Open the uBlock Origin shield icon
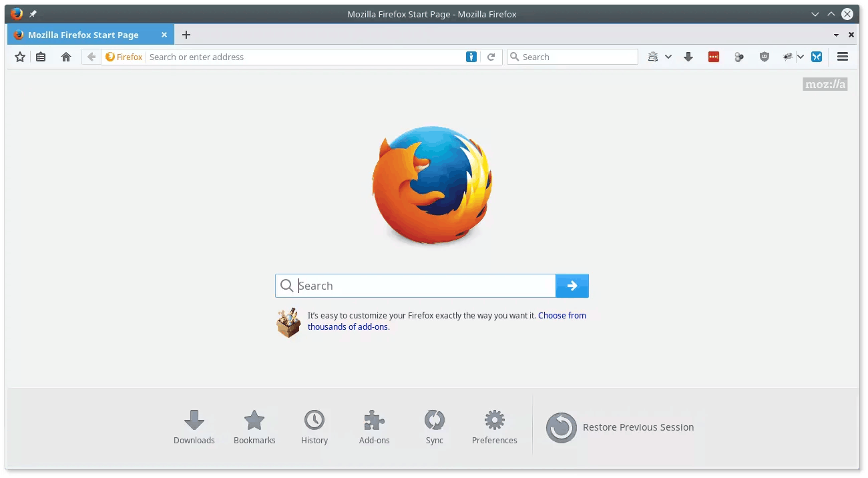Viewport: 868px width, 478px height. click(765, 57)
